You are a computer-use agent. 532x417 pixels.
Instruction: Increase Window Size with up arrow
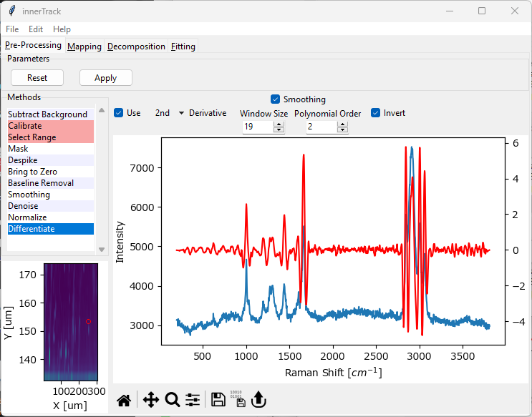pyautogui.click(x=279, y=124)
